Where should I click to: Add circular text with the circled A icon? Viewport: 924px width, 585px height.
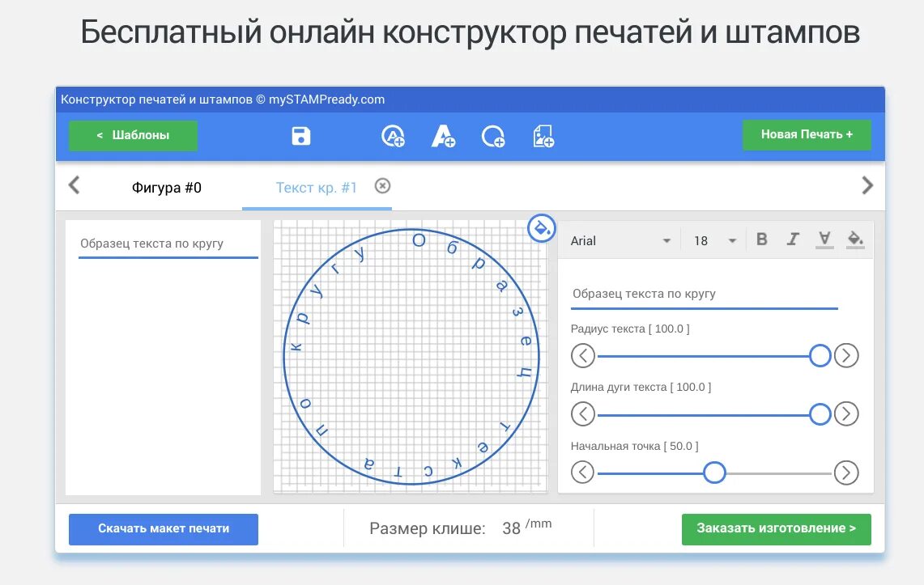393,136
